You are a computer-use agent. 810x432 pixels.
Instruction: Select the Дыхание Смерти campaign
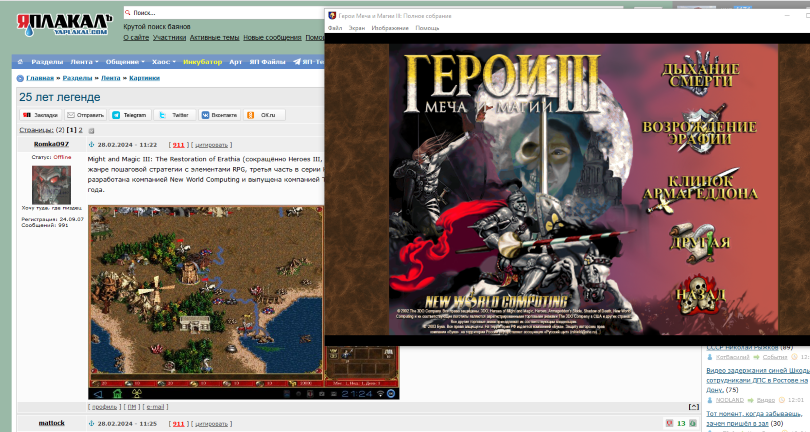point(700,73)
